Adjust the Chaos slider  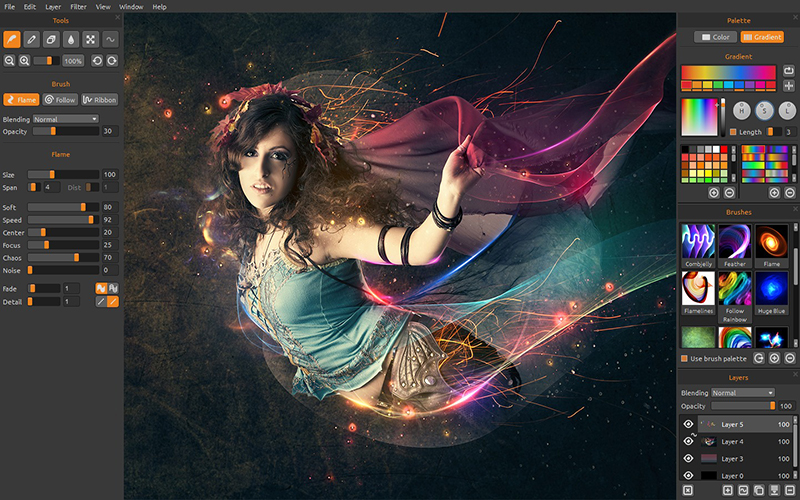[x=63, y=258]
